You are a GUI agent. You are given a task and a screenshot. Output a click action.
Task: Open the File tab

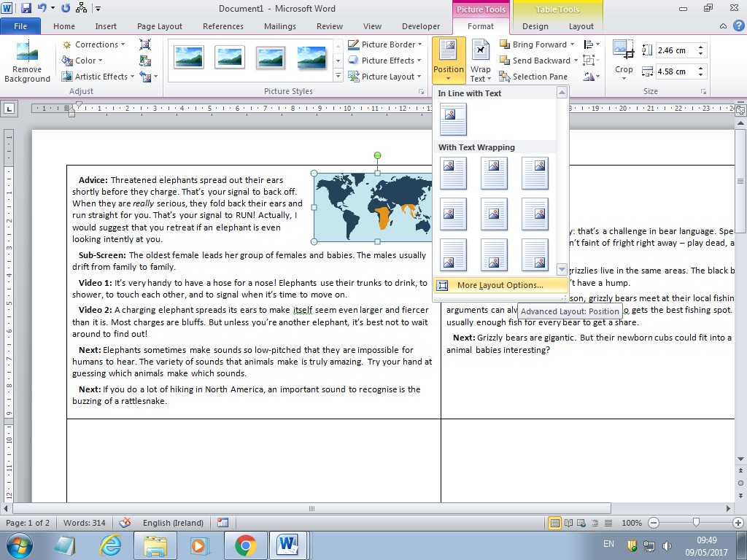[x=20, y=26]
